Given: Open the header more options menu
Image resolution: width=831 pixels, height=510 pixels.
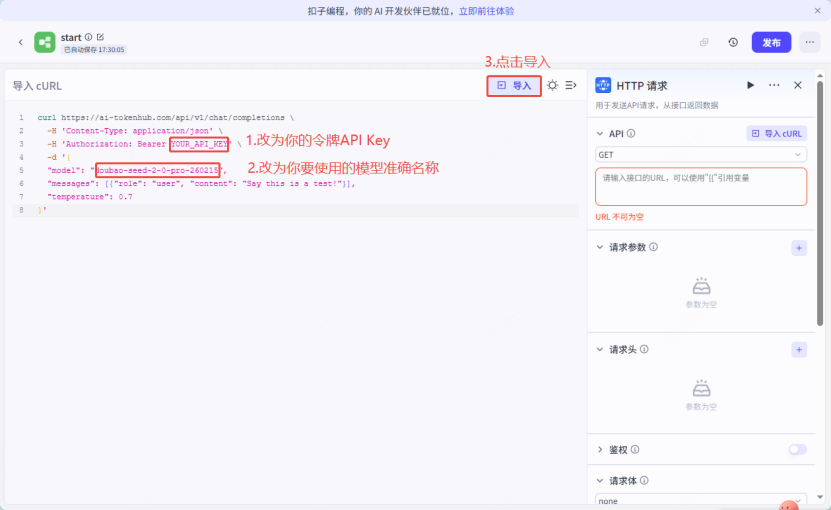Looking at the screenshot, I should pos(809,42).
